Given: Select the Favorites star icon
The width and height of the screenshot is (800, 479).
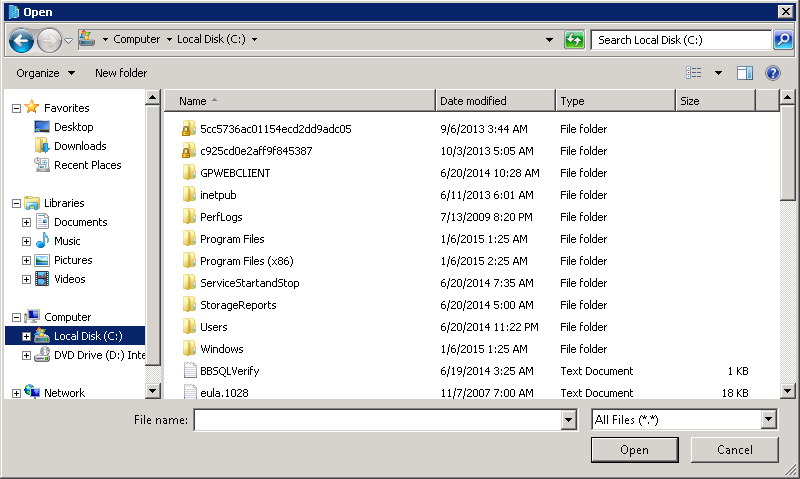Looking at the screenshot, I should point(32,107).
